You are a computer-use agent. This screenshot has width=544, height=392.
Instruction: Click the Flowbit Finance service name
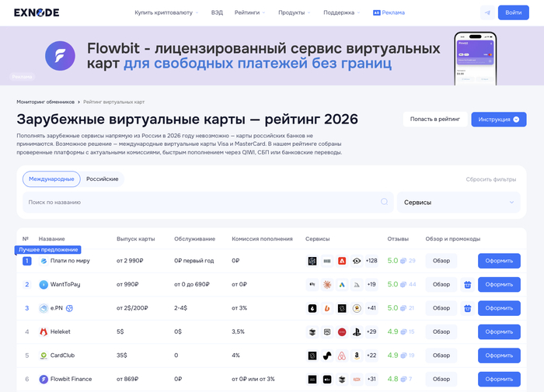pyautogui.click(x=71, y=379)
